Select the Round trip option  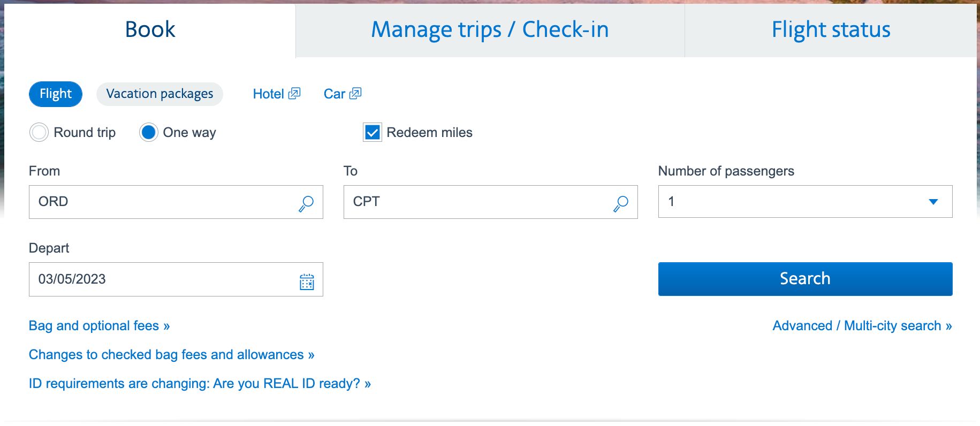pyautogui.click(x=39, y=132)
